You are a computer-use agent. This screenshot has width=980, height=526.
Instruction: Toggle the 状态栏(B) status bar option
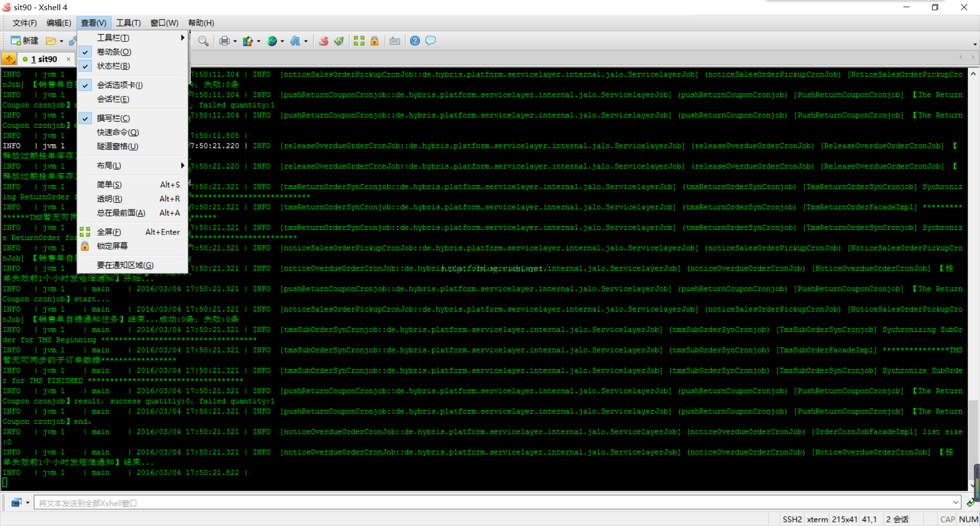coord(133,66)
